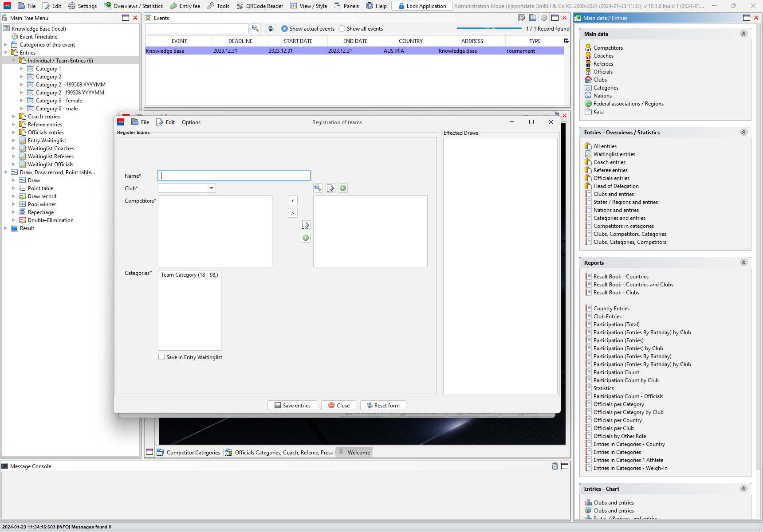The height and width of the screenshot is (532, 763).
Task: Click the edit club icon beside Club dropdown
Action: [x=330, y=188]
